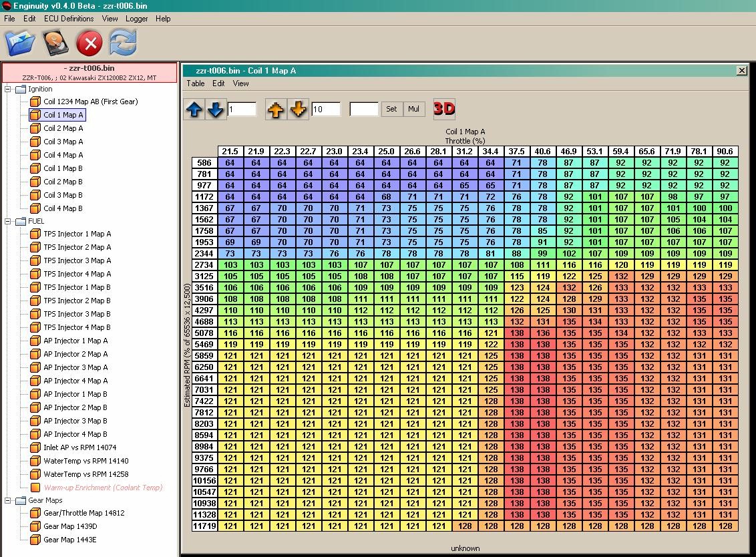Screen dimensions: 756x557
Task: Collapse the Gear Maps tree group
Action: tap(8, 500)
